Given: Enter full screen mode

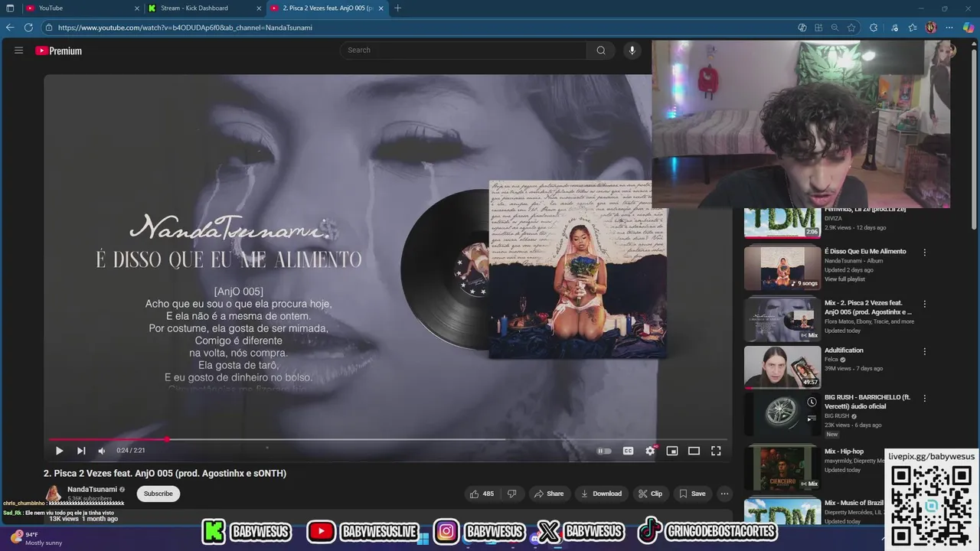Looking at the screenshot, I should point(716,451).
